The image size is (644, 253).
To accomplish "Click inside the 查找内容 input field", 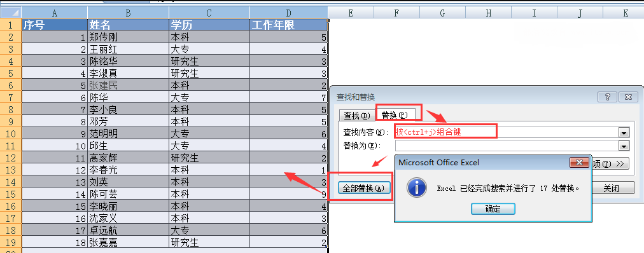I will click(x=507, y=132).
